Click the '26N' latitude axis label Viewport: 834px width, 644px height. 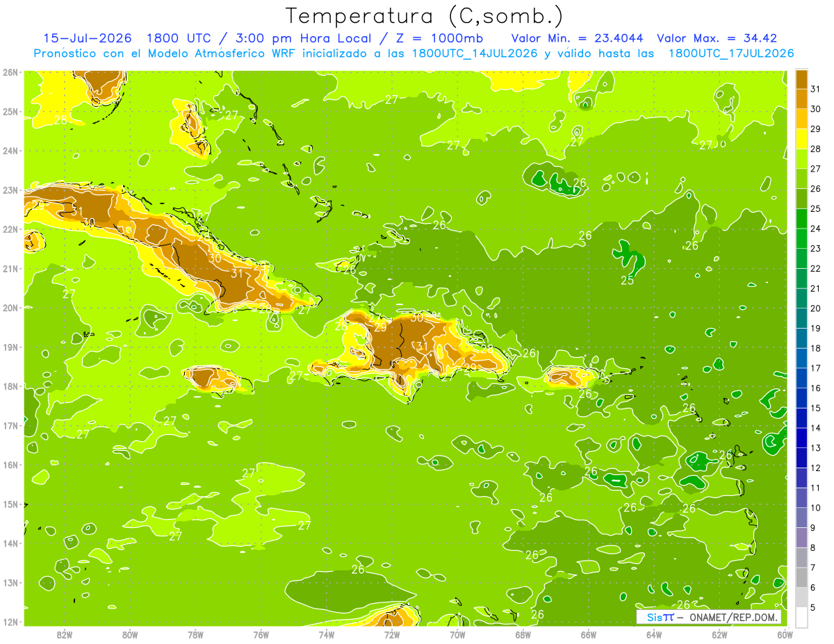[10, 72]
